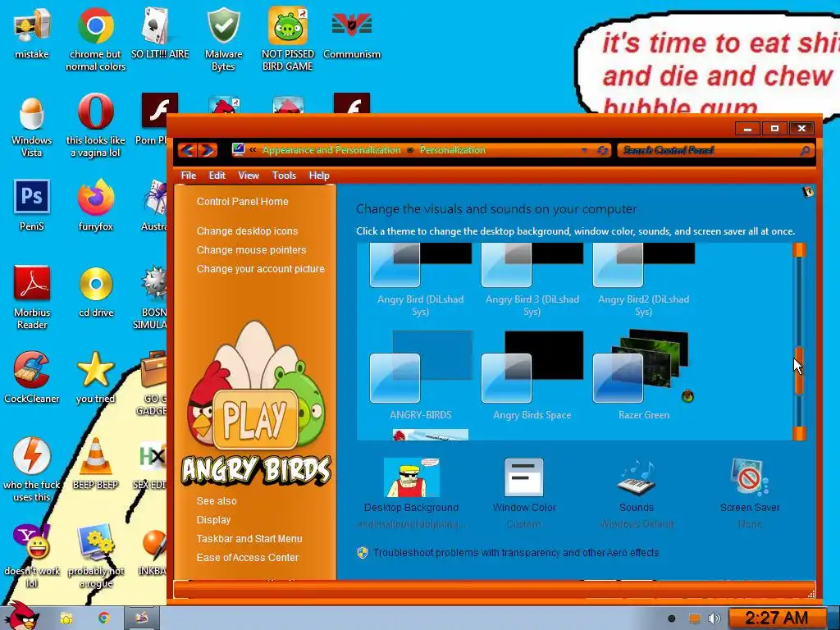Click the theme list scroll up arrow
The height and width of the screenshot is (630, 840).
(x=799, y=249)
